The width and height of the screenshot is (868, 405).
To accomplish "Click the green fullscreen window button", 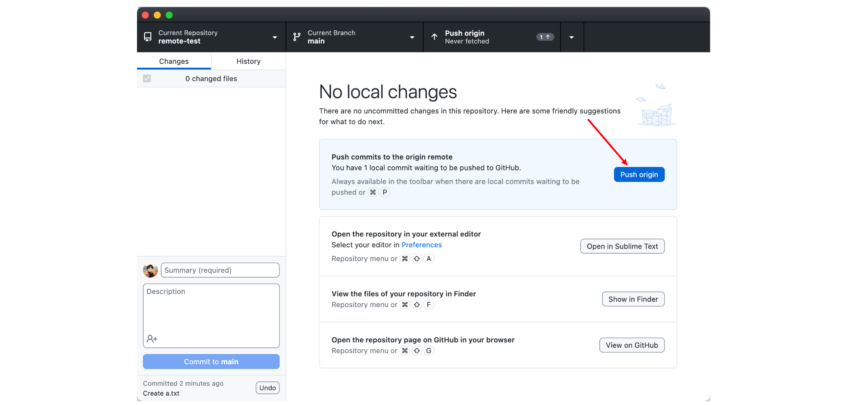I will (x=169, y=15).
